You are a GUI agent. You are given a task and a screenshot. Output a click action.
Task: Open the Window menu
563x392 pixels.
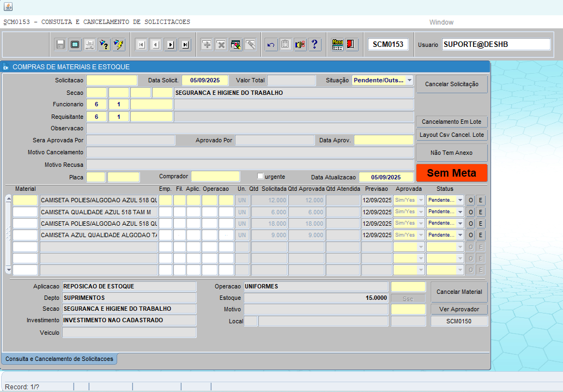pos(441,22)
